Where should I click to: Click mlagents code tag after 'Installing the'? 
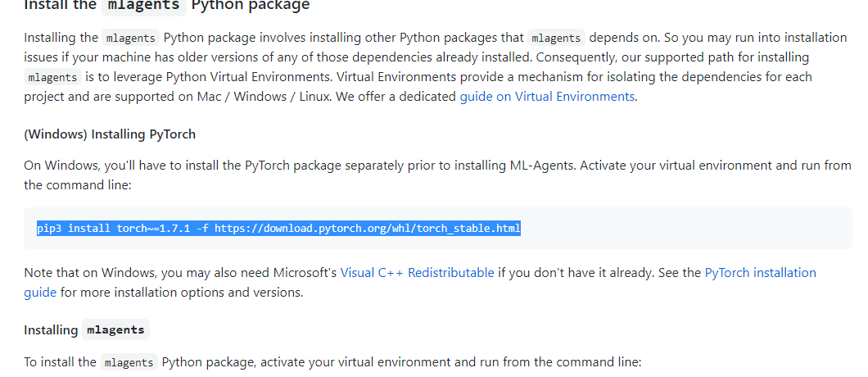pyautogui.click(x=131, y=38)
